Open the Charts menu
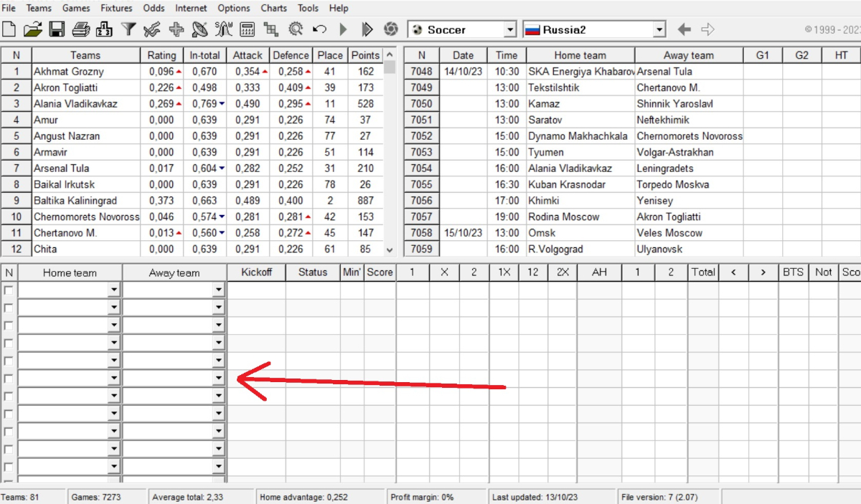861x504 pixels. [273, 8]
